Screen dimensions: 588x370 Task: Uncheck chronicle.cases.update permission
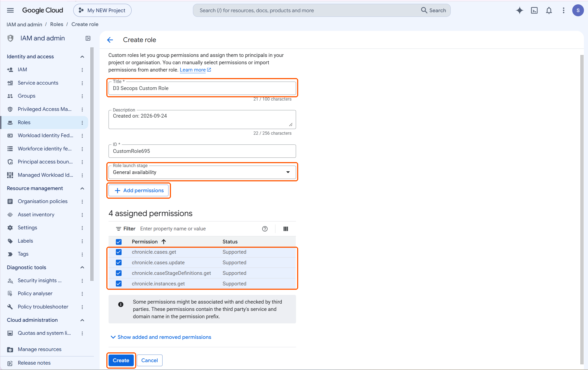coord(119,263)
